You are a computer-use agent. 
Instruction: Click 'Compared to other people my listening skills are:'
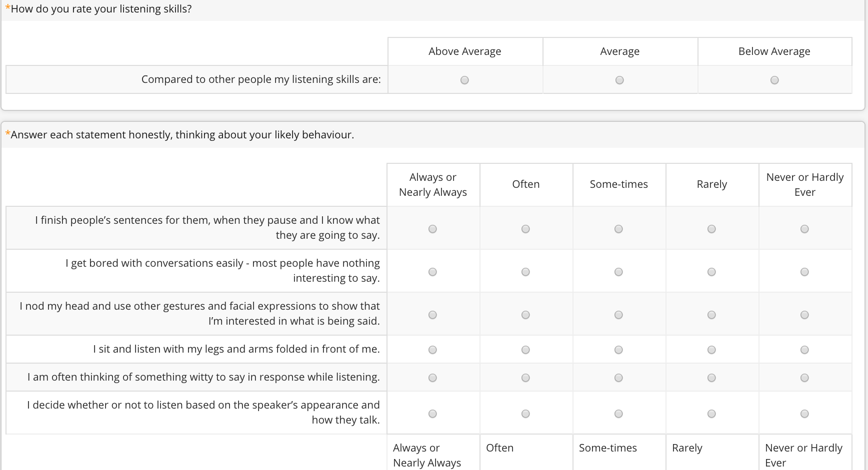point(261,79)
